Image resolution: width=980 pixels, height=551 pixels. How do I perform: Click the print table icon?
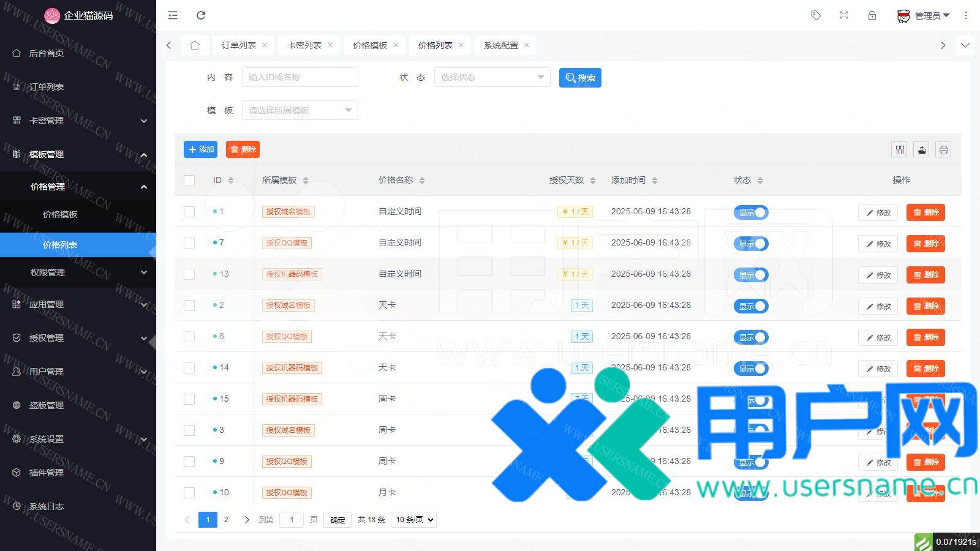pos(944,150)
